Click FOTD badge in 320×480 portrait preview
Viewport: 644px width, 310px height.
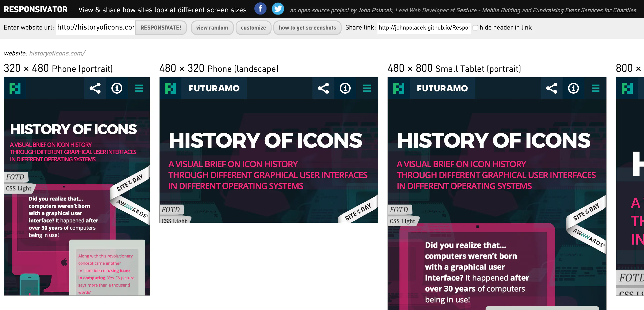16,177
